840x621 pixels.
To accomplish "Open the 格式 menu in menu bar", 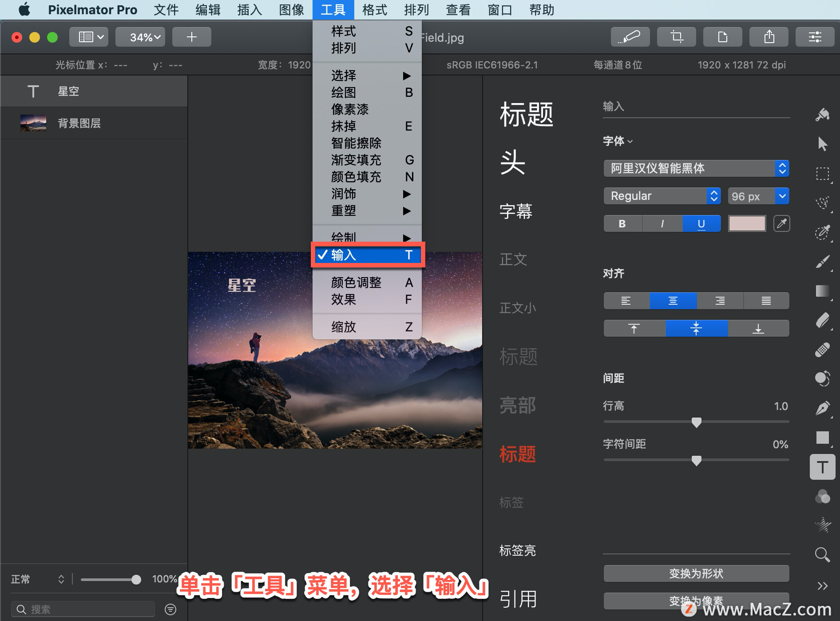I will click(x=374, y=10).
